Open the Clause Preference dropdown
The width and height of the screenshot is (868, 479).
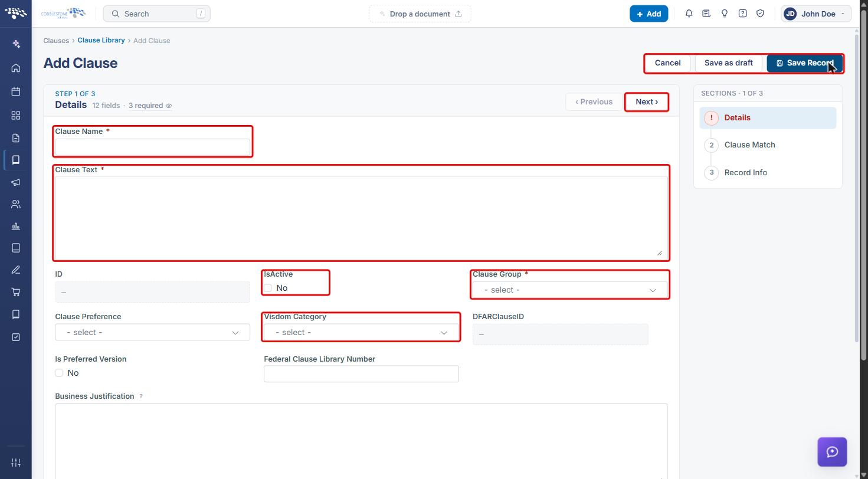point(152,332)
